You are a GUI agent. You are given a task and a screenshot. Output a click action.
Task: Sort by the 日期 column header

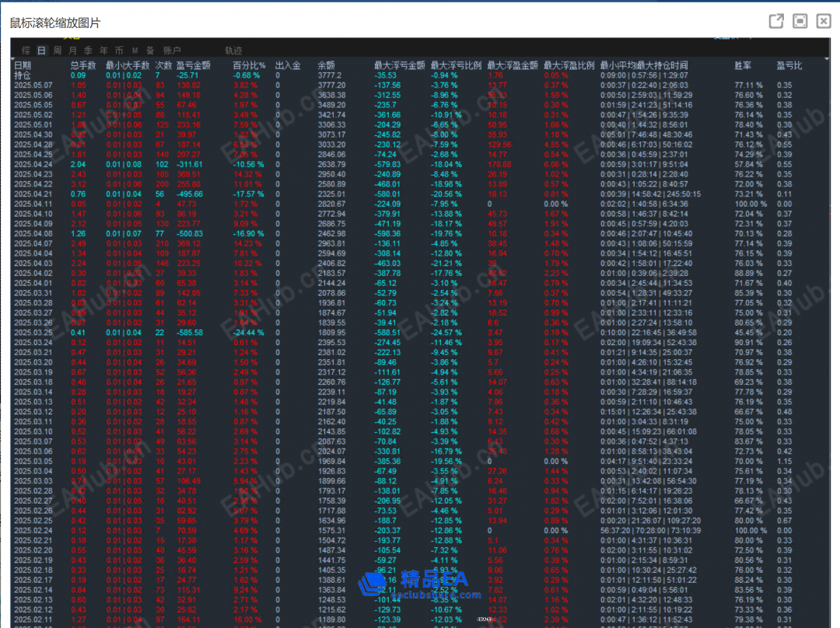coord(23,66)
